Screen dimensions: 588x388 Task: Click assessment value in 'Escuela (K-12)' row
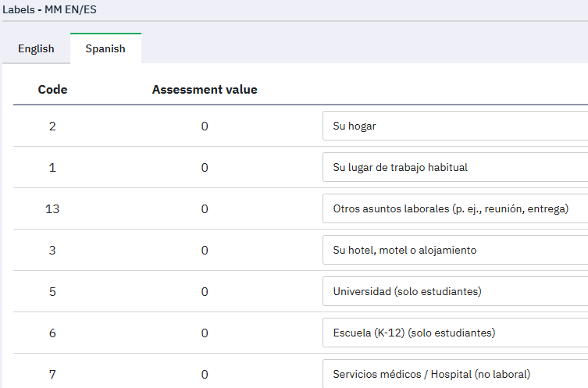click(x=205, y=333)
